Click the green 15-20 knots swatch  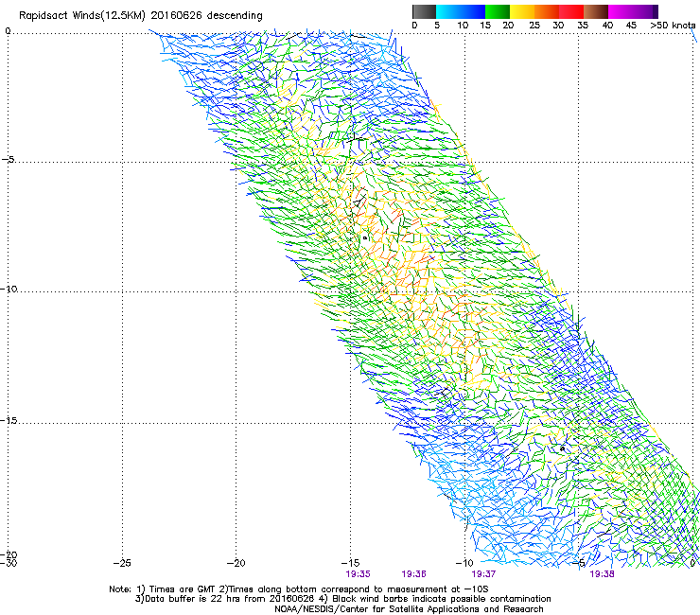498,11
